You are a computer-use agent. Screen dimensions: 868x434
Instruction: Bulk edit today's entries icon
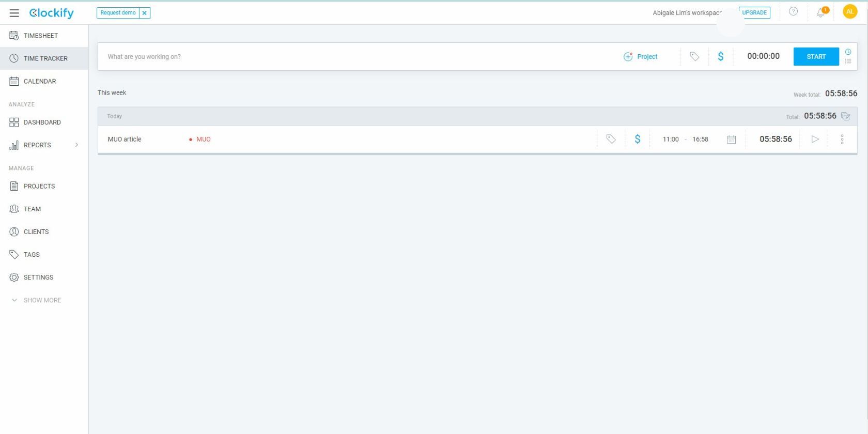846,116
